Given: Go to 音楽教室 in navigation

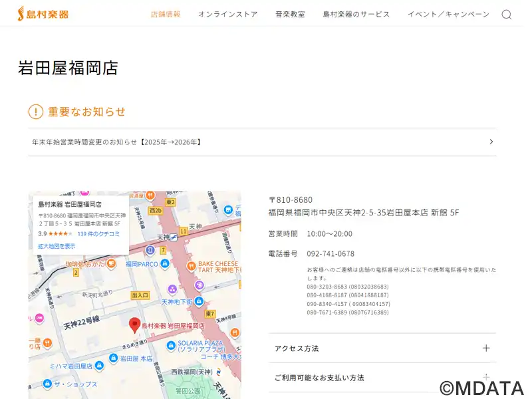Looking at the screenshot, I should 290,14.
